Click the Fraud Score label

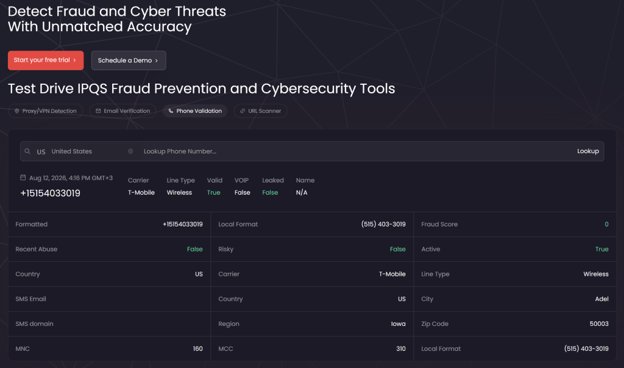(439, 224)
